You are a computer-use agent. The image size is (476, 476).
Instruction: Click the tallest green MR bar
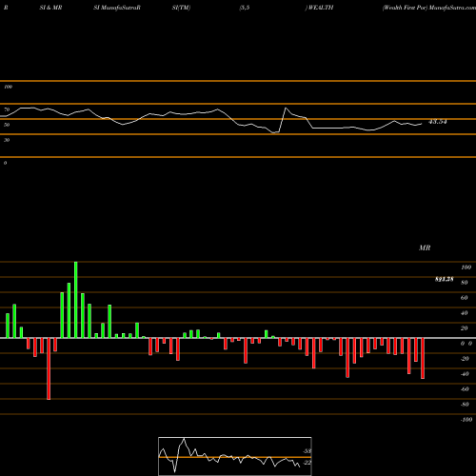(x=76, y=300)
